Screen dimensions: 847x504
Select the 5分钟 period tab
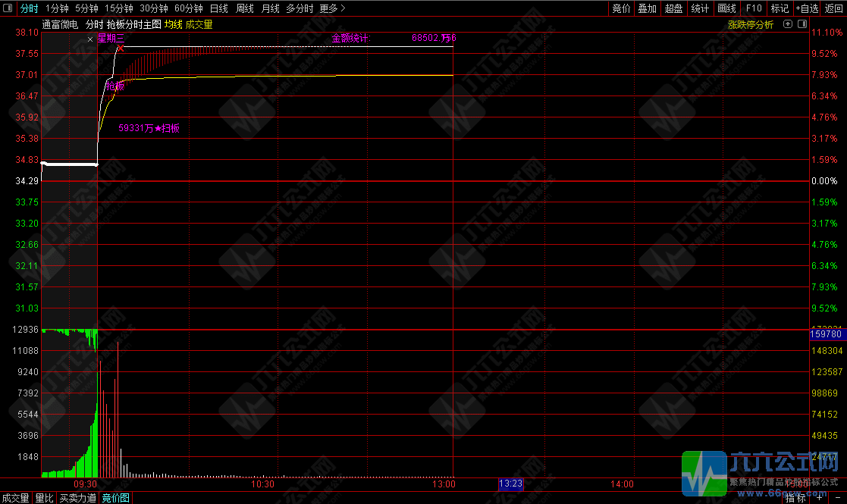86,8
